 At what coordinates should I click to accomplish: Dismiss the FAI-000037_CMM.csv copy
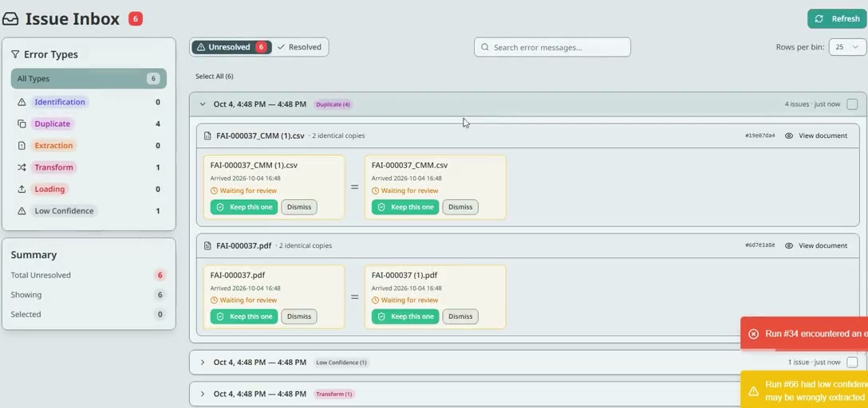click(460, 206)
